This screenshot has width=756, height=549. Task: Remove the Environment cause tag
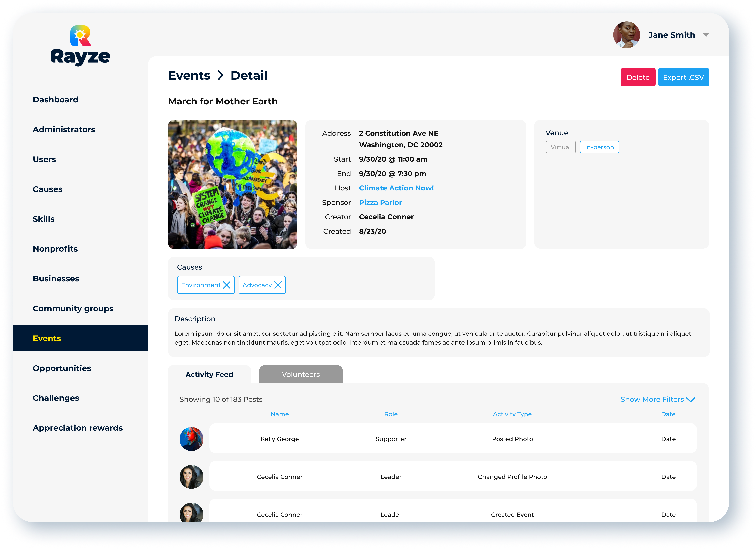pyautogui.click(x=227, y=285)
